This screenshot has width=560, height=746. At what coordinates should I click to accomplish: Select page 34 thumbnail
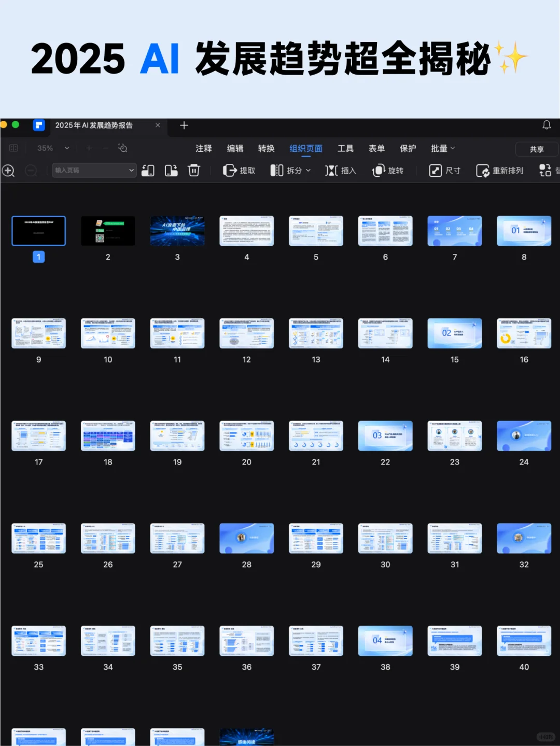click(x=108, y=641)
